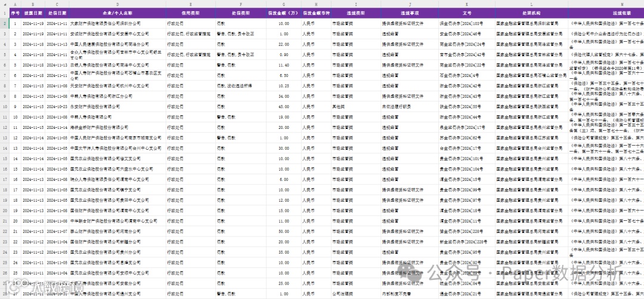Select row header 22
Viewport: 644px width, 299px height.
click(x=4, y=231)
